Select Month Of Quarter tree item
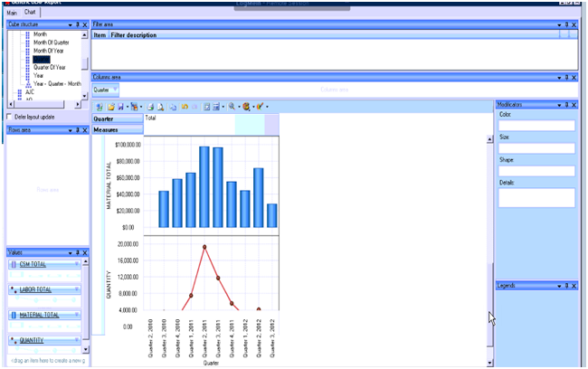The height and width of the screenshot is (369, 588). click(52, 43)
